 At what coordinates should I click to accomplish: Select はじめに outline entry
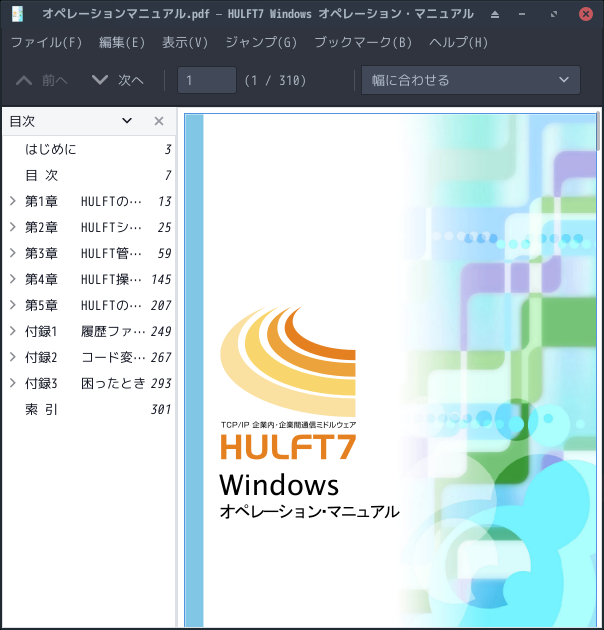click(90, 149)
